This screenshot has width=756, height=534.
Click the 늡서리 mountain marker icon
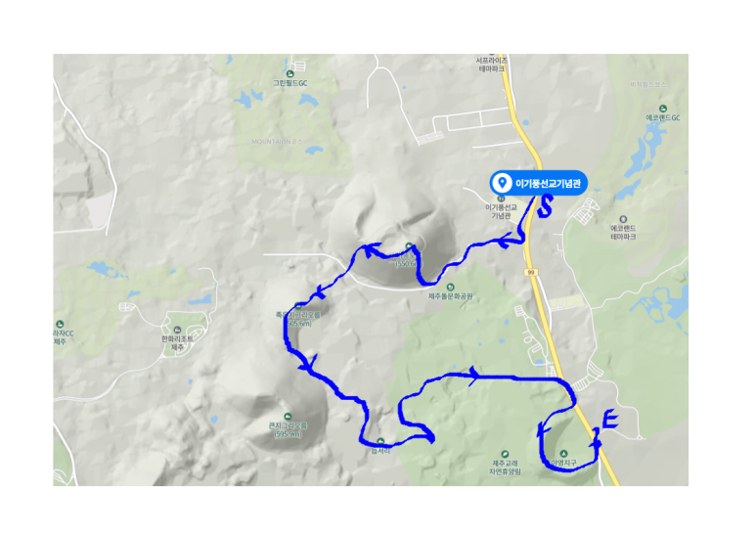(x=380, y=441)
